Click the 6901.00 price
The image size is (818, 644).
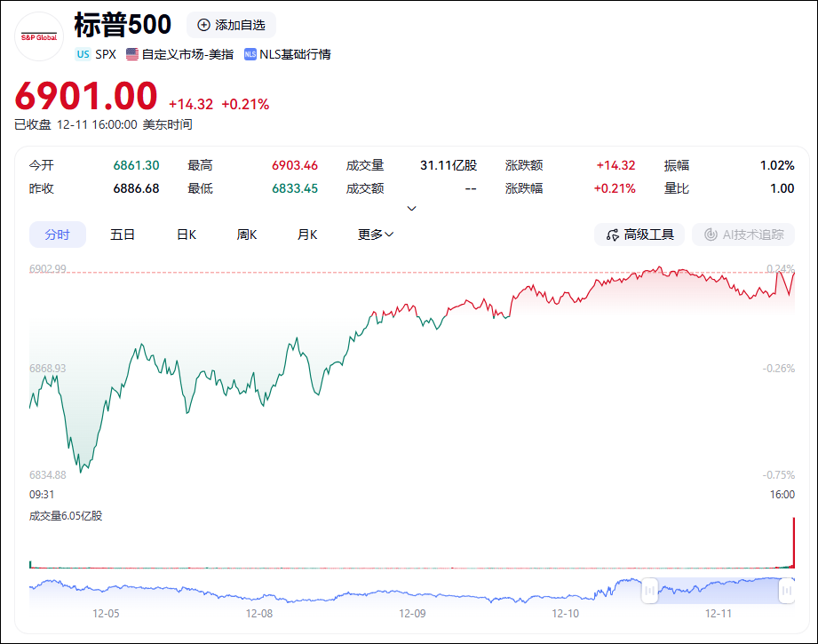point(86,96)
